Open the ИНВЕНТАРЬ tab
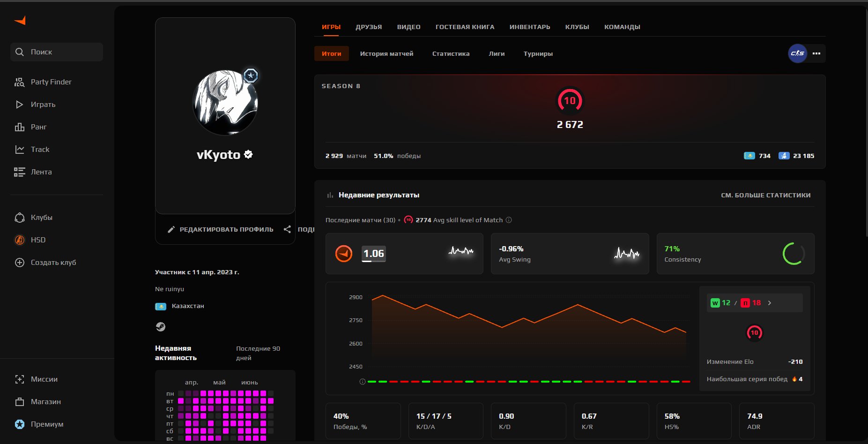The width and height of the screenshot is (868, 444). (530, 27)
